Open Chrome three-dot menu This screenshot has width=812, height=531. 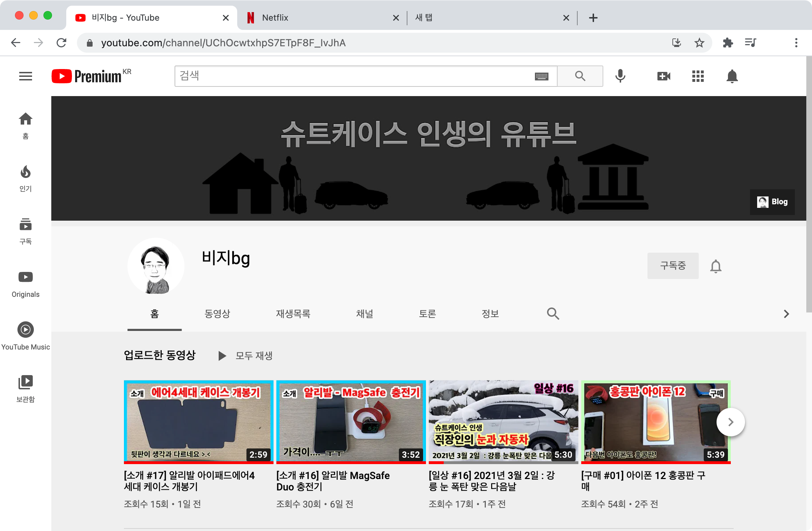796,43
